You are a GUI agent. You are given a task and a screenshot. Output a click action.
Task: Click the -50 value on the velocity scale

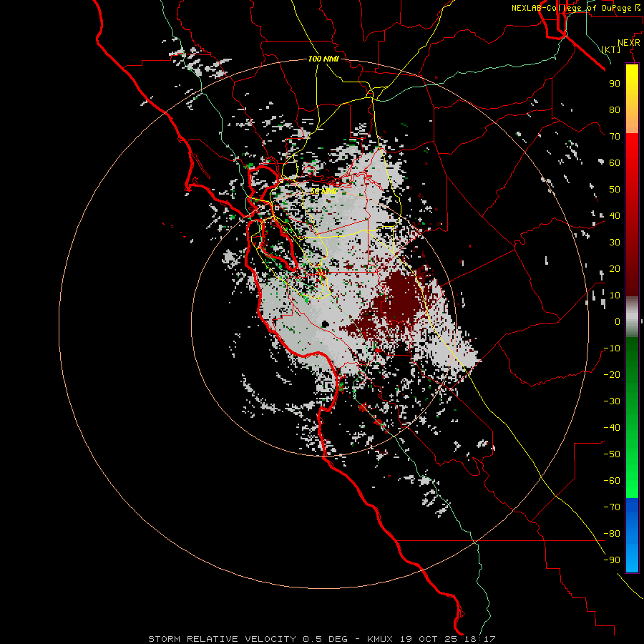612,454
